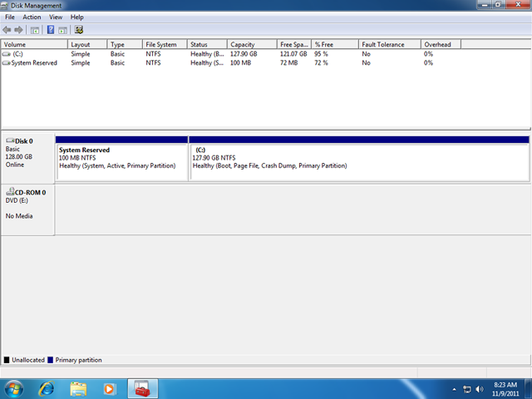Click NTFS cell in the (C:) row
532x399 pixels.
click(x=153, y=54)
